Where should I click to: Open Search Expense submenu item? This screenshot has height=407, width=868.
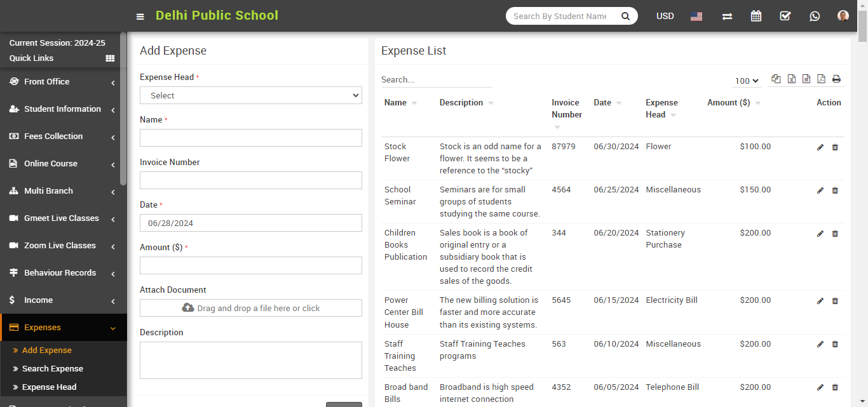coord(52,369)
